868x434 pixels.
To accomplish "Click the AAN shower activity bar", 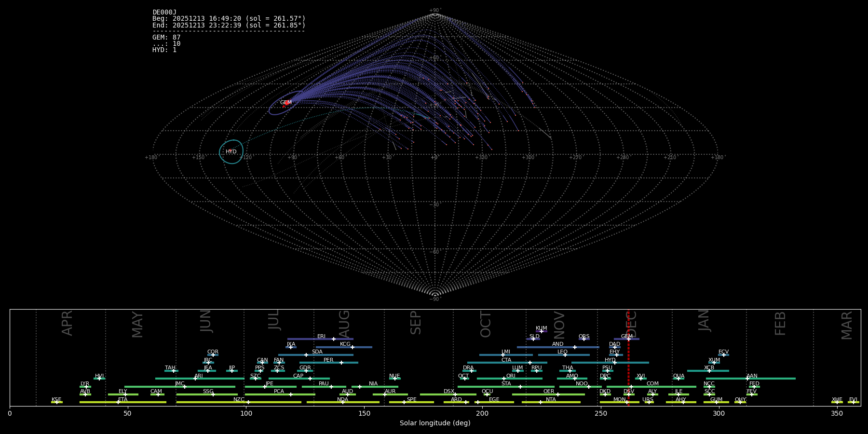I will [750, 379].
